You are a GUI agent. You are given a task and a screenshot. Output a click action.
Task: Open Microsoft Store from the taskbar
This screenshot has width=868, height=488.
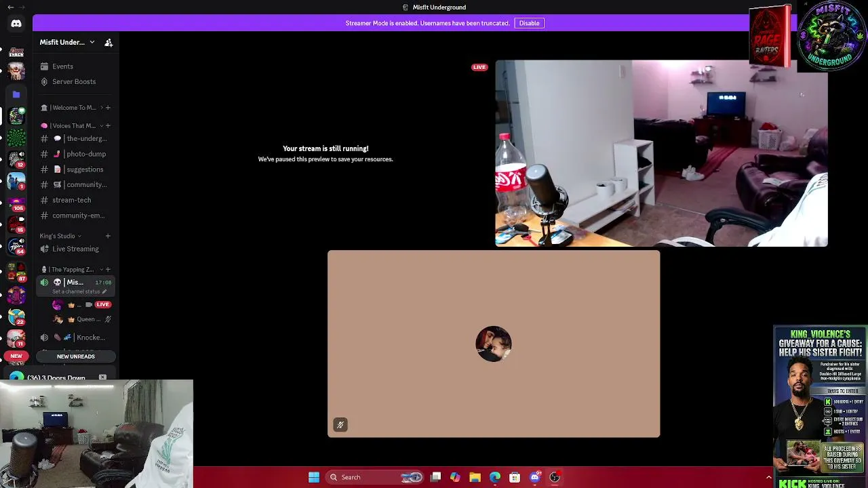[515, 477]
